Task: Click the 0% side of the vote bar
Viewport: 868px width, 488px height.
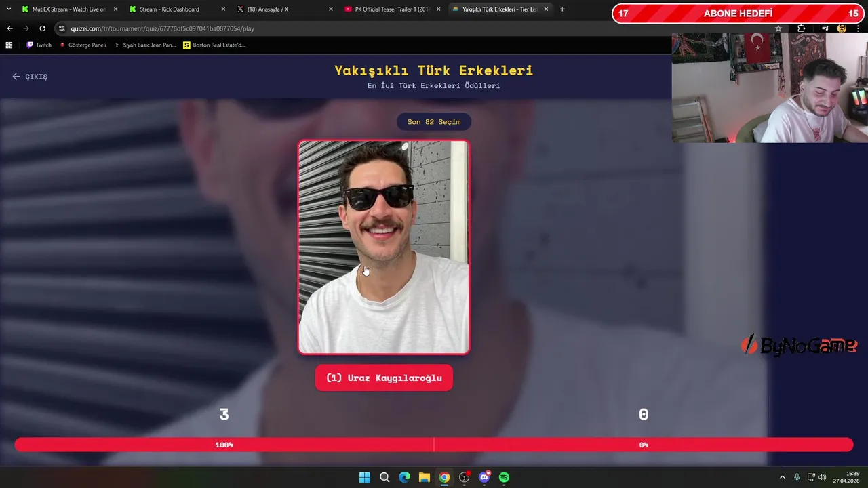Action: [644, 445]
